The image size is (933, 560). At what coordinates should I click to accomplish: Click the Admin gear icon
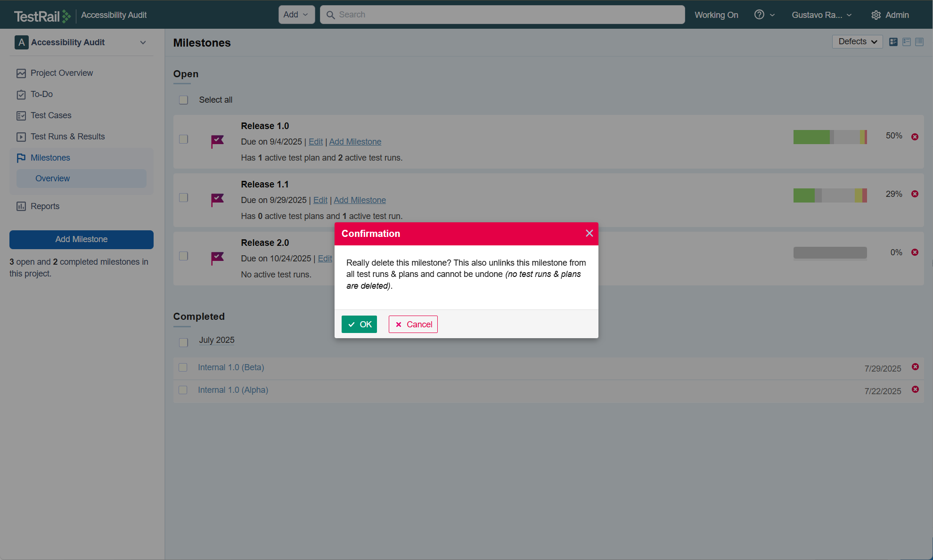click(876, 15)
